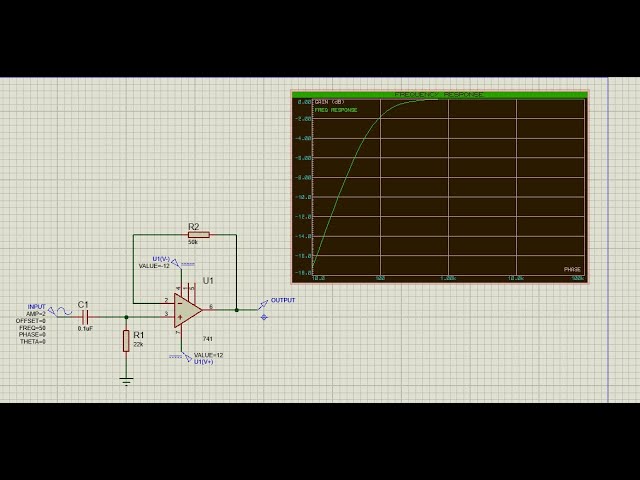Click the blue origin marker below OUTPUT
The image size is (640, 480).
[x=264, y=317]
